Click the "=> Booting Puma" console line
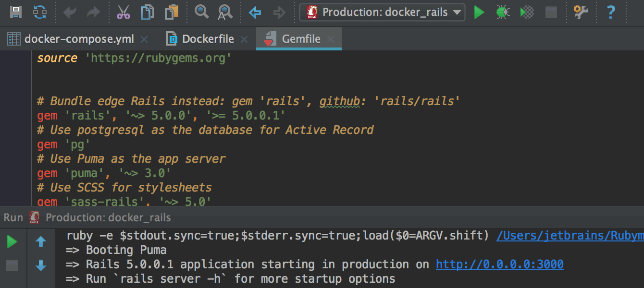Screen dimensions: 644x288 pos(116,250)
